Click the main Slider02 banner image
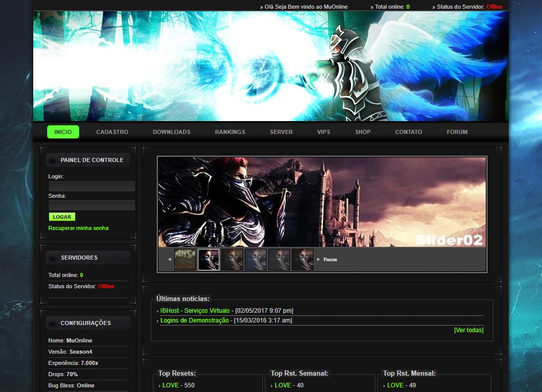This screenshot has width=542, height=392. pos(322,202)
